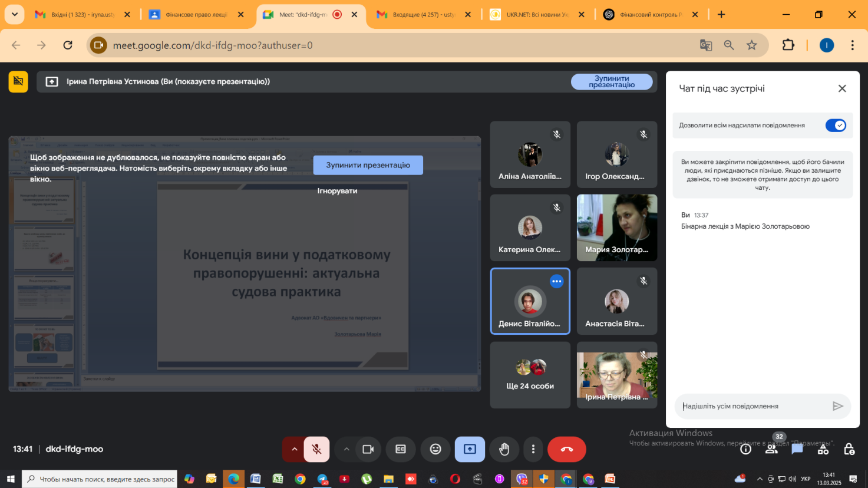Open options dots on Денис Віталійо... tile
The image size is (868, 488).
(556, 281)
